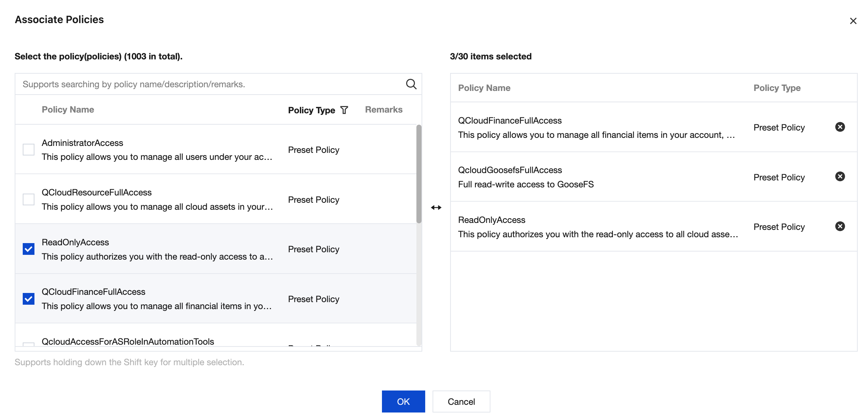This screenshot has height=418, width=868.
Task: Click the Policy Type column header
Action: (x=311, y=110)
